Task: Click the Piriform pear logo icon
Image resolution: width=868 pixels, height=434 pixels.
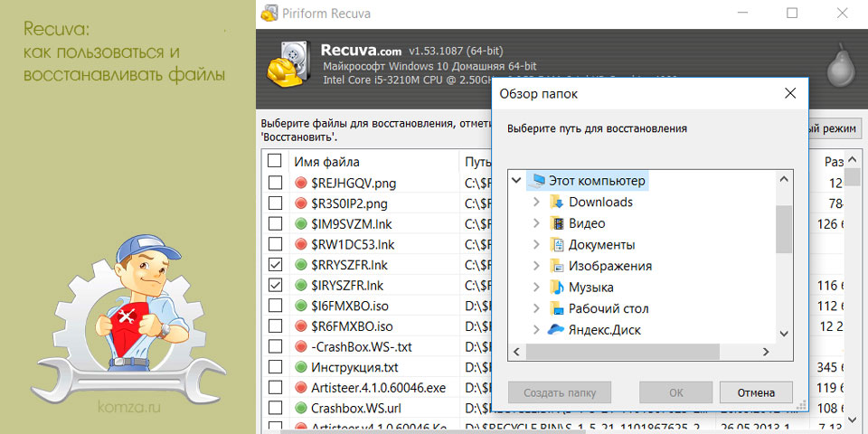Action: [839, 64]
